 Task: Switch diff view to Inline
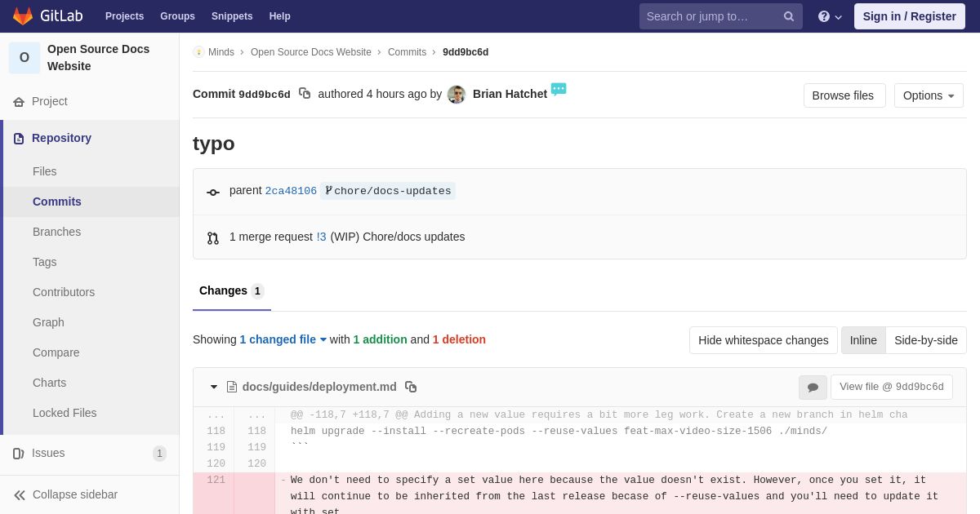coord(863,340)
